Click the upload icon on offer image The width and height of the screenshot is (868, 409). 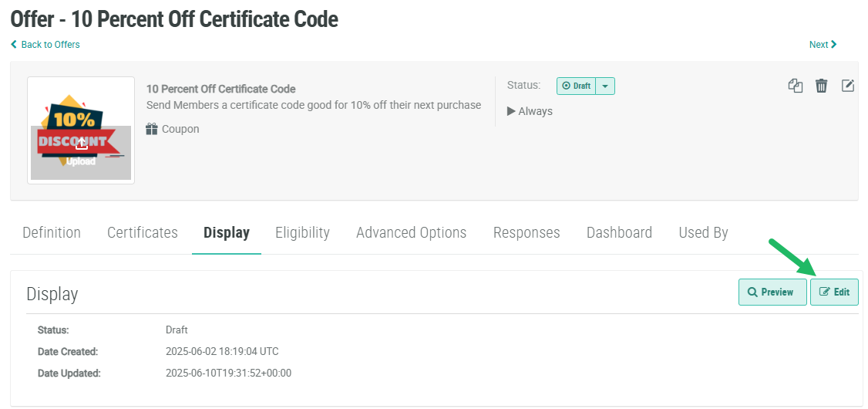(x=81, y=144)
